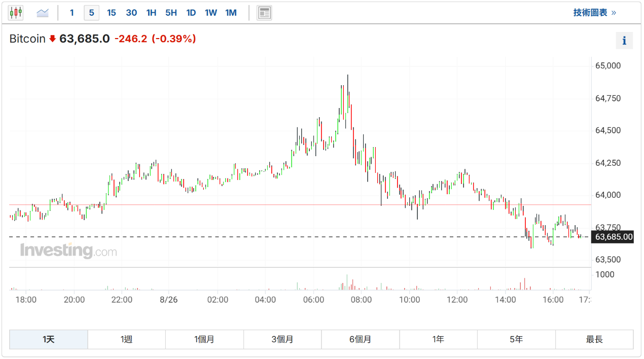Select the 1H interval
The width and height of the screenshot is (644, 359).
tap(151, 13)
